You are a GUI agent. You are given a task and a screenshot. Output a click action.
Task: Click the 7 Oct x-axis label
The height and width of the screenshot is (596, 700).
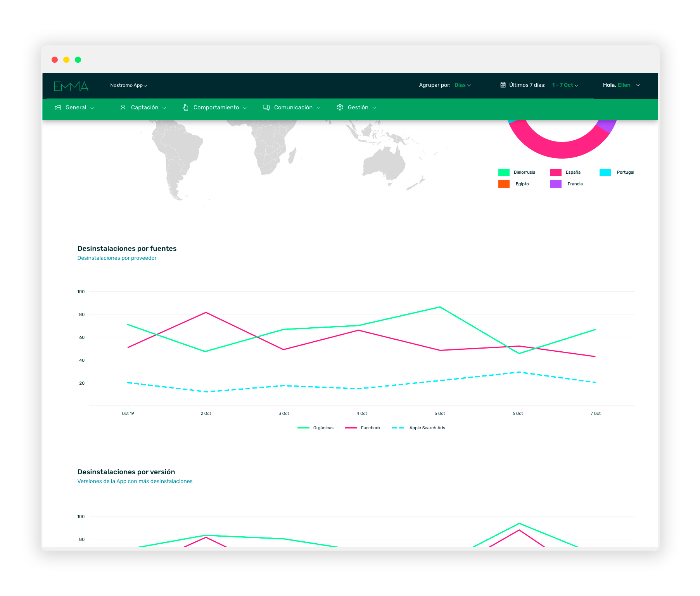596,413
